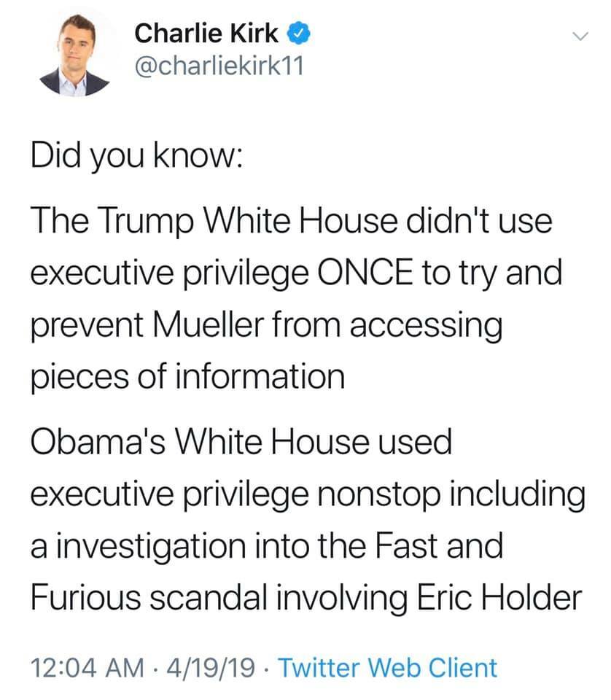Viewport: 611px width, 700px height.
Task: Click the capitalized word ONCE
Action: (365, 272)
